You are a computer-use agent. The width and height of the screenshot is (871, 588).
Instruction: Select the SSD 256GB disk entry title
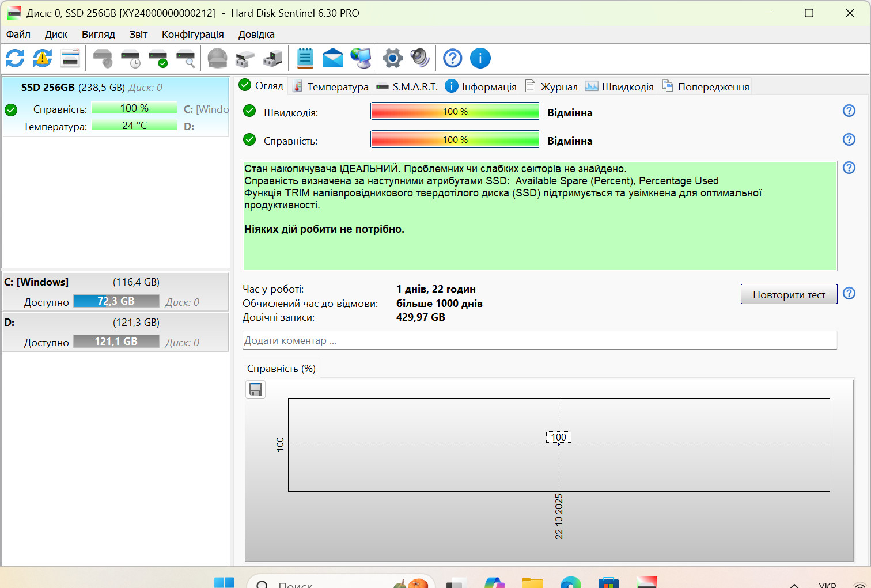click(x=48, y=88)
